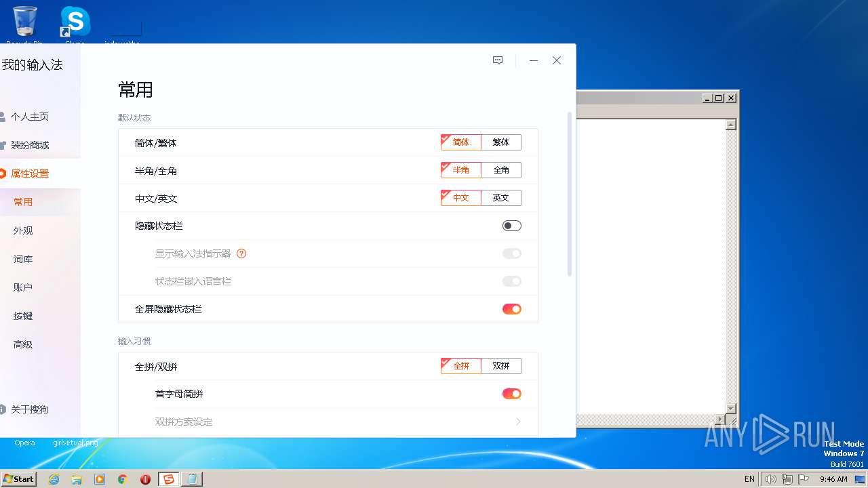Switch to the 常用 settings tab

click(23, 202)
